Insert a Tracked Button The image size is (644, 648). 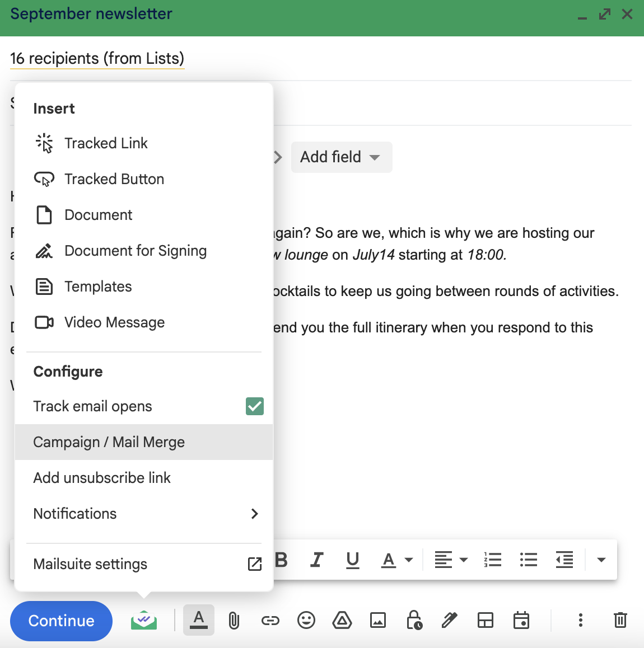click(114, 179)
